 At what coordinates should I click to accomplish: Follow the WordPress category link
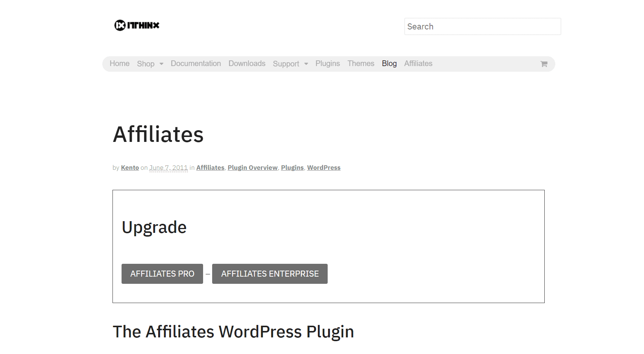324,167
